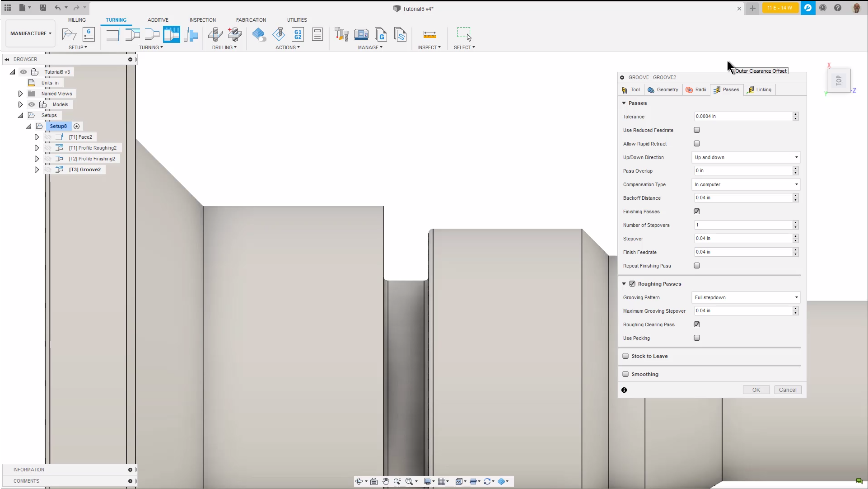Select the Turning Profile Roughing icon
Screen dimensions: 868x489
pos(132,34)
